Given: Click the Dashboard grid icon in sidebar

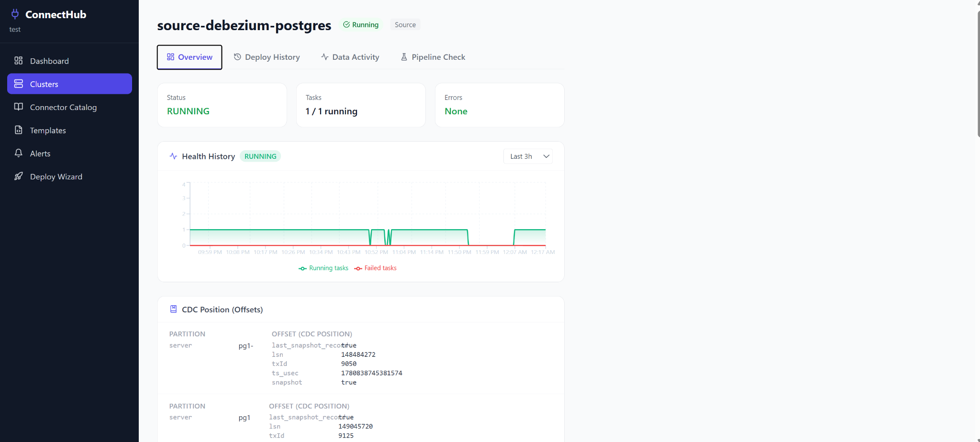Looking at the screenshot, I should [x=19, y=61].
